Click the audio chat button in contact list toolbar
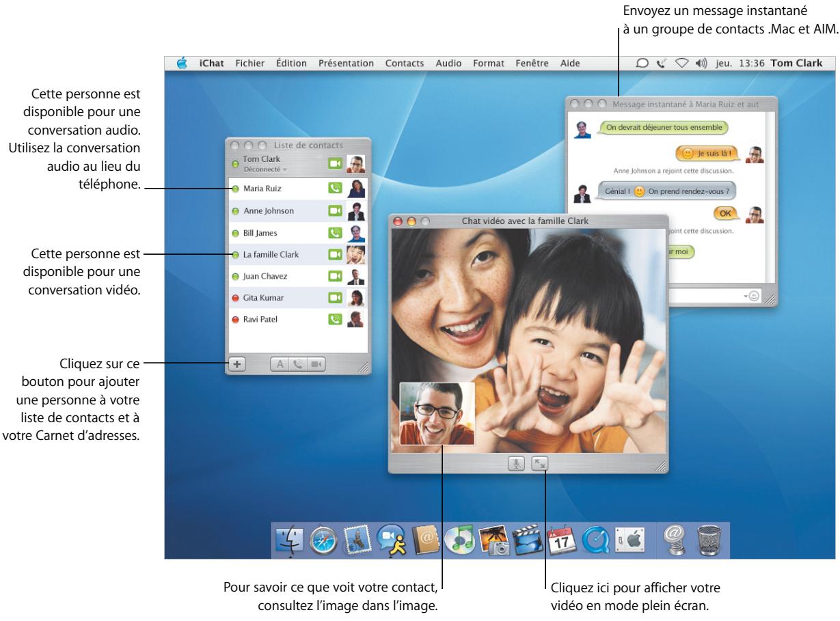Image resolution: width=840 pixels, height=621 pixels. click(x=297, y=364)
